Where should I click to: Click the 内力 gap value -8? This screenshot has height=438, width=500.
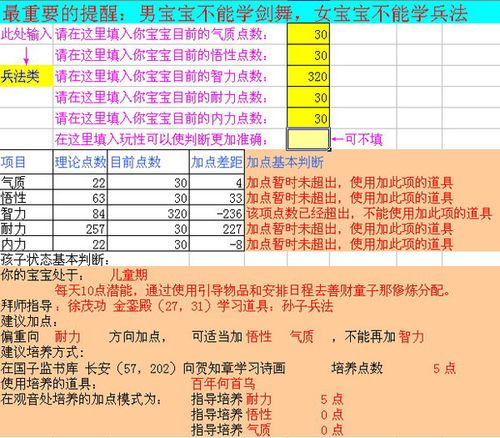coord(217,244)
